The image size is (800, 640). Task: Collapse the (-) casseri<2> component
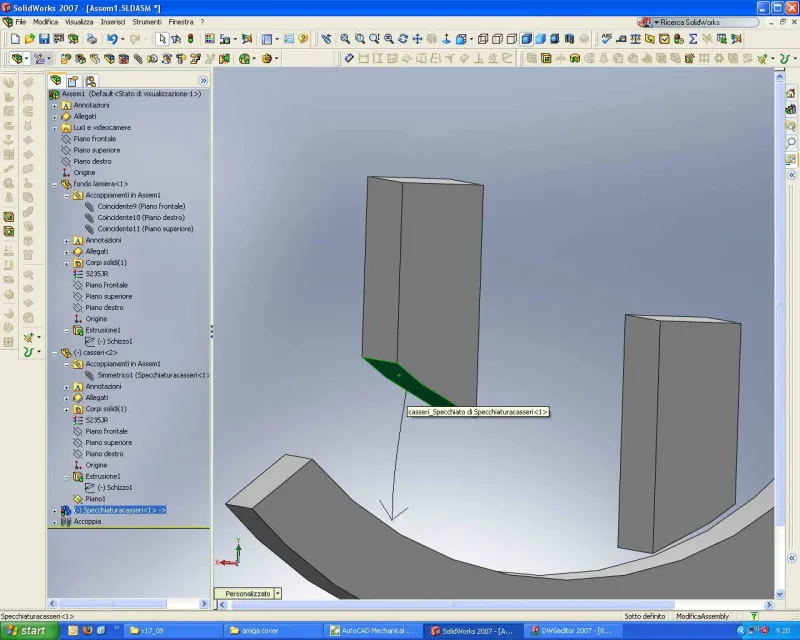point(55,353)
